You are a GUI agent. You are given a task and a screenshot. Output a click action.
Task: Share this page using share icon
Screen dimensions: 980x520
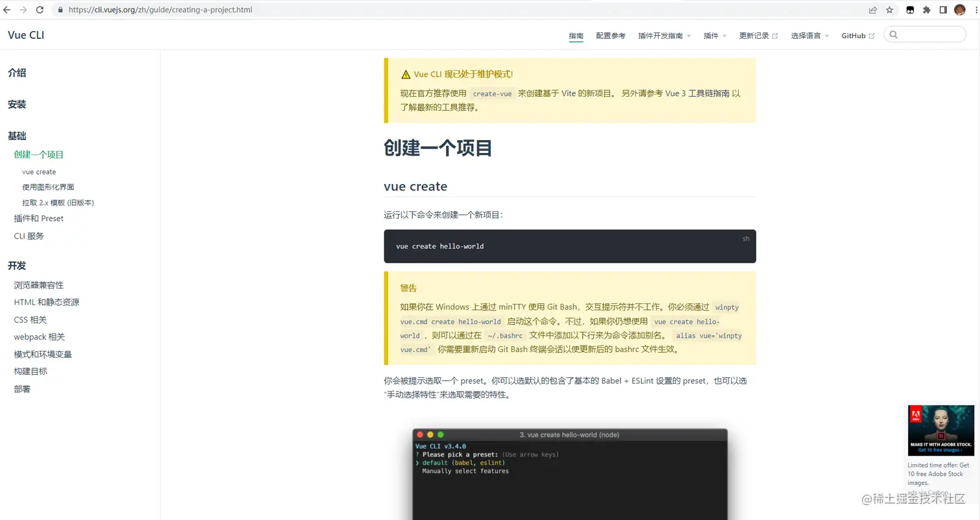click(x=873, y=10)
